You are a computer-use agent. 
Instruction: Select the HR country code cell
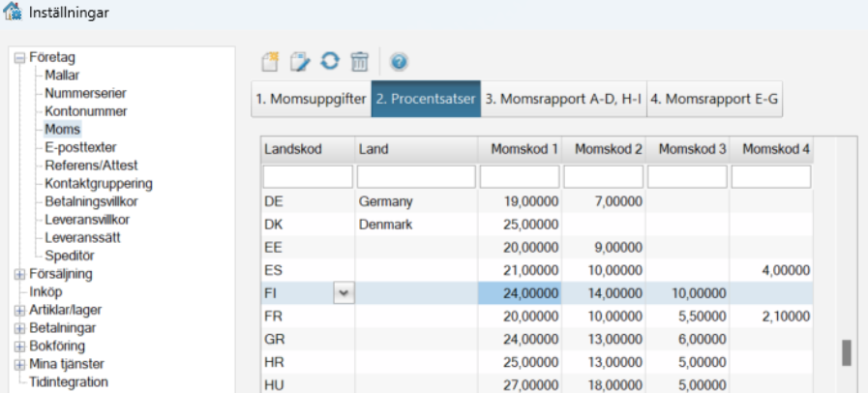tap(308, 362)
